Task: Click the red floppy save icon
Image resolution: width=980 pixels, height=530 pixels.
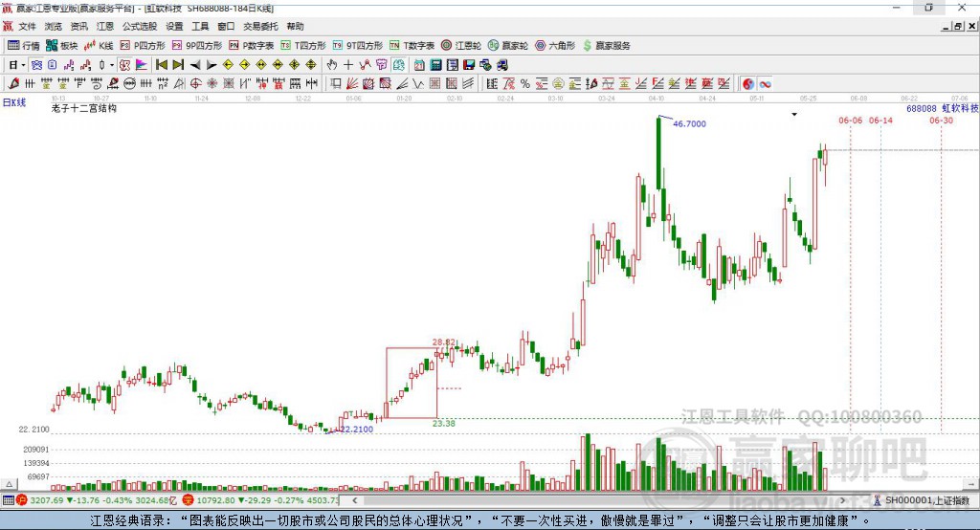Action: [x=469, y=65]
